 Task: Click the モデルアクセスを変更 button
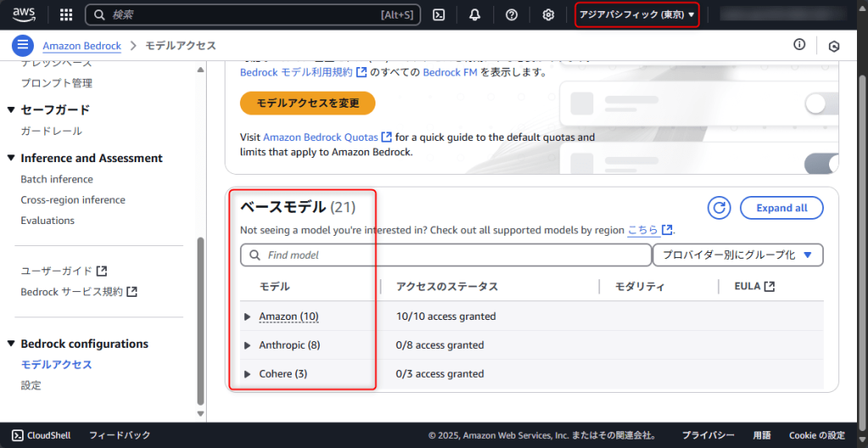click(x=308, y=104)
